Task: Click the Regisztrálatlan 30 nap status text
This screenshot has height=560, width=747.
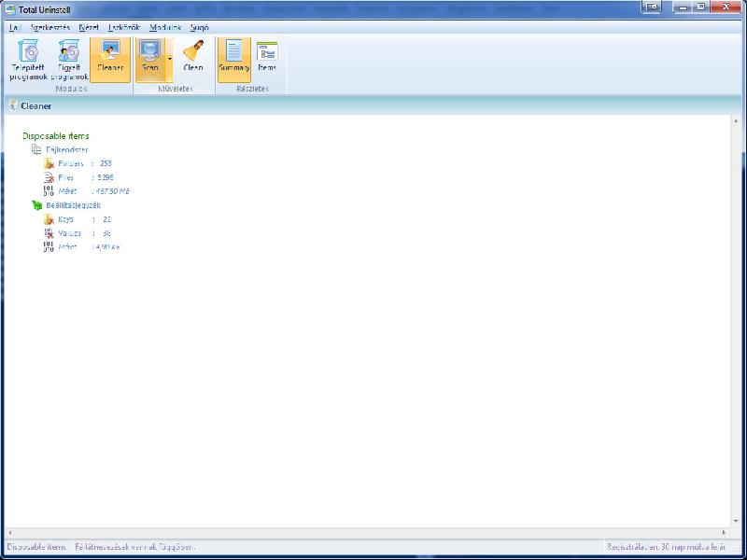Action: tap(666, 547)
